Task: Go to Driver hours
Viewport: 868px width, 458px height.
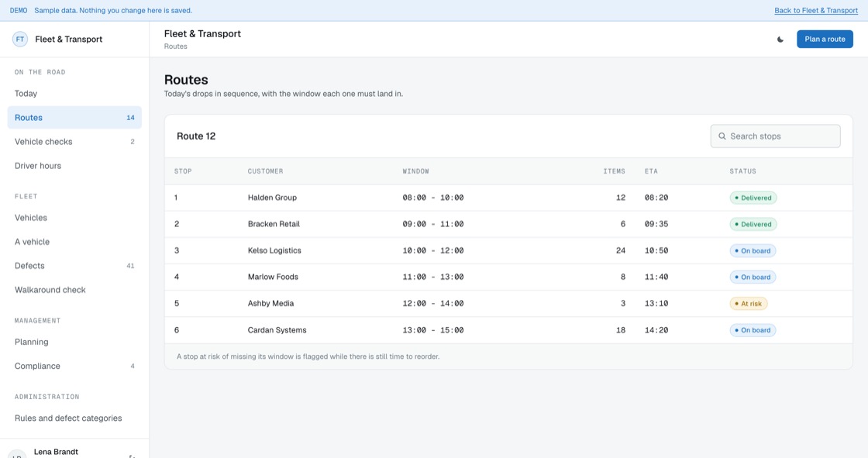Action: click(74, 166)
